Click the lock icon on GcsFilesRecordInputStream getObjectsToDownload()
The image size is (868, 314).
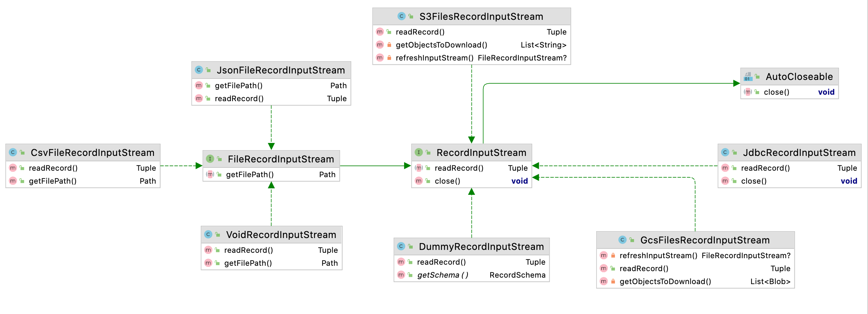point(613,281)
